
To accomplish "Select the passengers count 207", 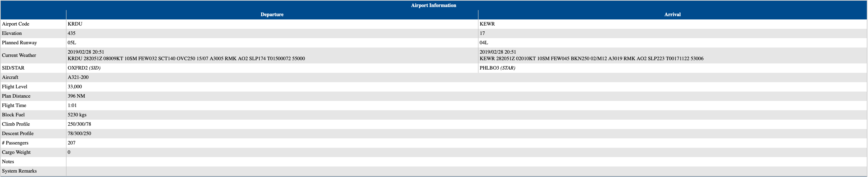I will [x=71, y=143].
